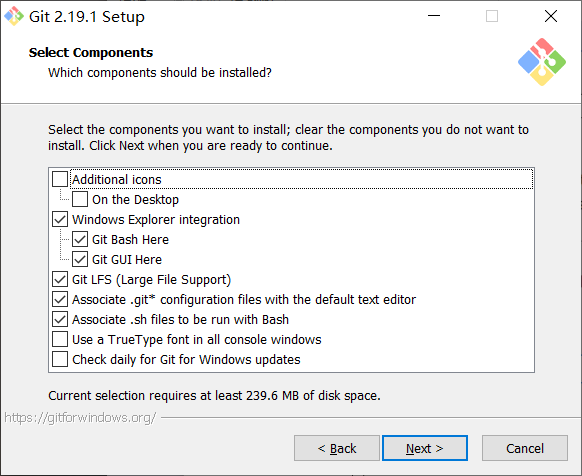Image resolution: width=582 pixels, height=476 pixels.
Task: Go to the next setup step
Action: click(x=425, y=448)
